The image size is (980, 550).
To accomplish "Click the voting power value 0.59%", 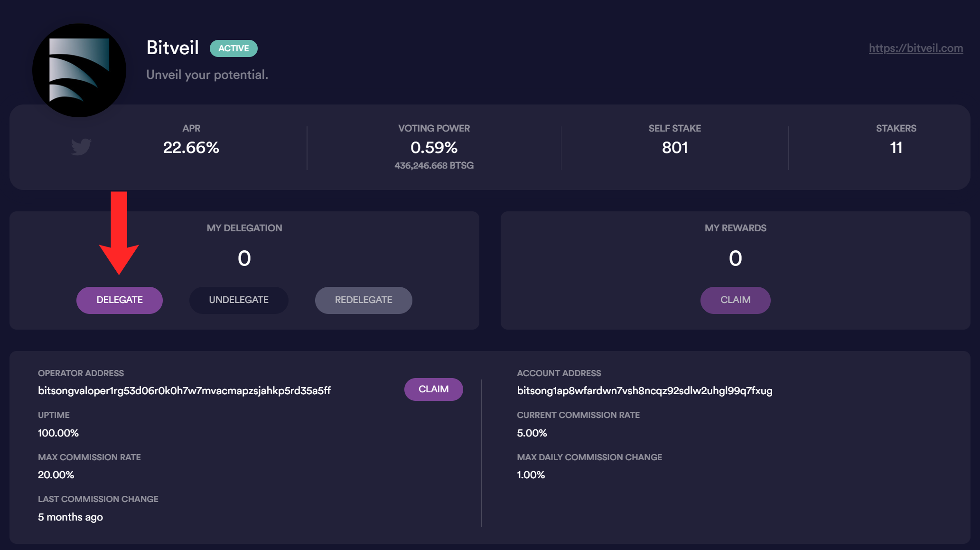I will (x=434, y=148).
